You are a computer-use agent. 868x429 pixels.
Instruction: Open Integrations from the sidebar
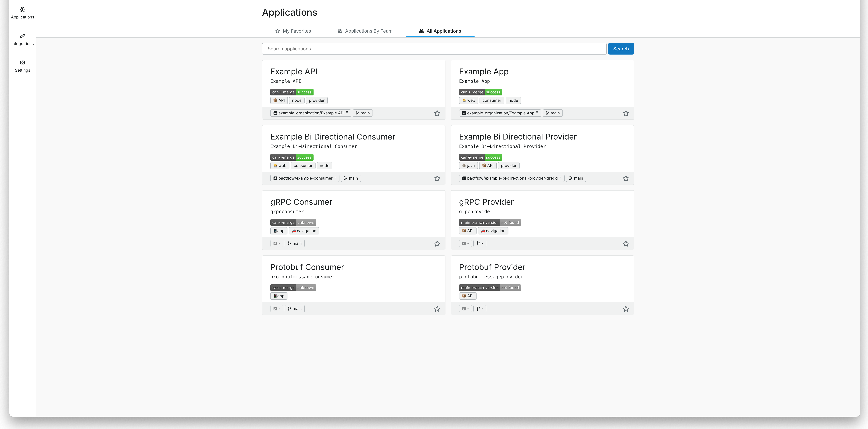(x=22, y=39)
